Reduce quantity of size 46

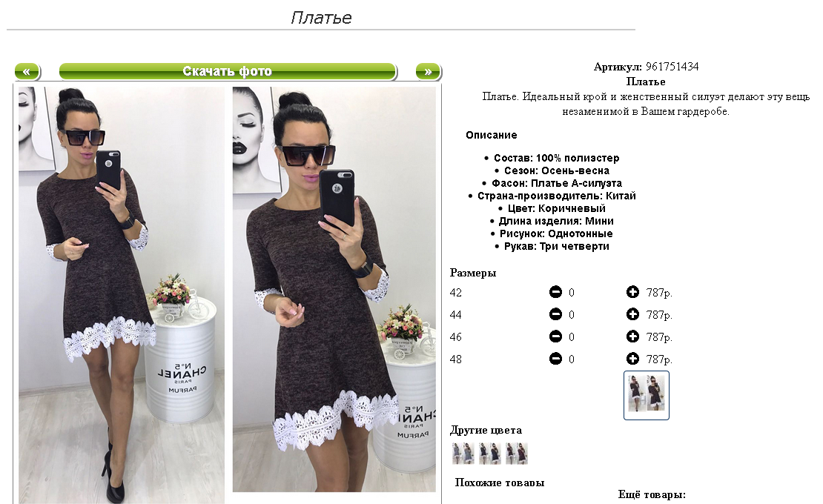pos(555,336)
